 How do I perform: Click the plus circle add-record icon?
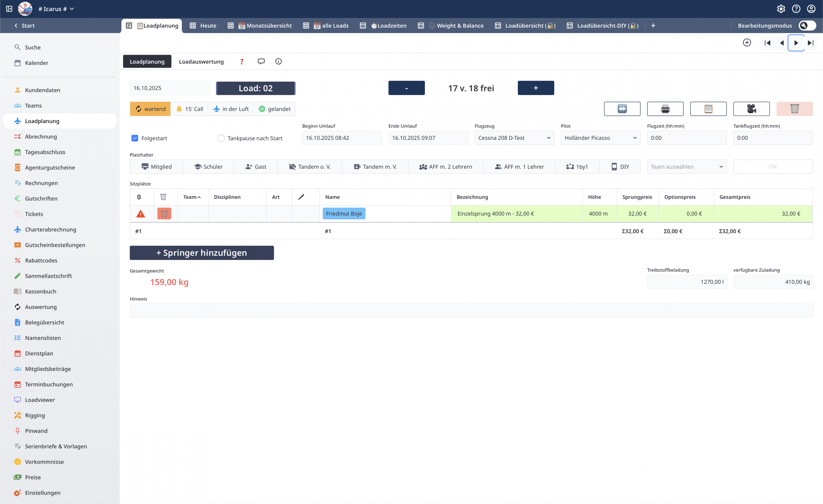[747, 43]
